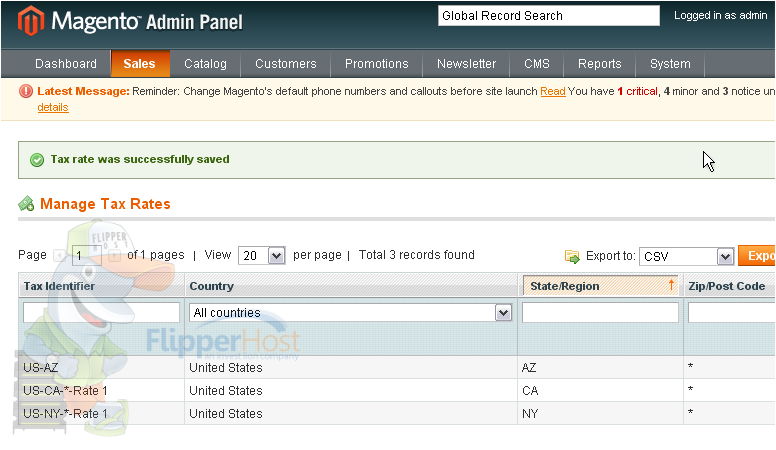Image resolution: width=776 pixels, height=450 pixels.
Task: Sort by Tax Identifier column header
Action: 59,286
